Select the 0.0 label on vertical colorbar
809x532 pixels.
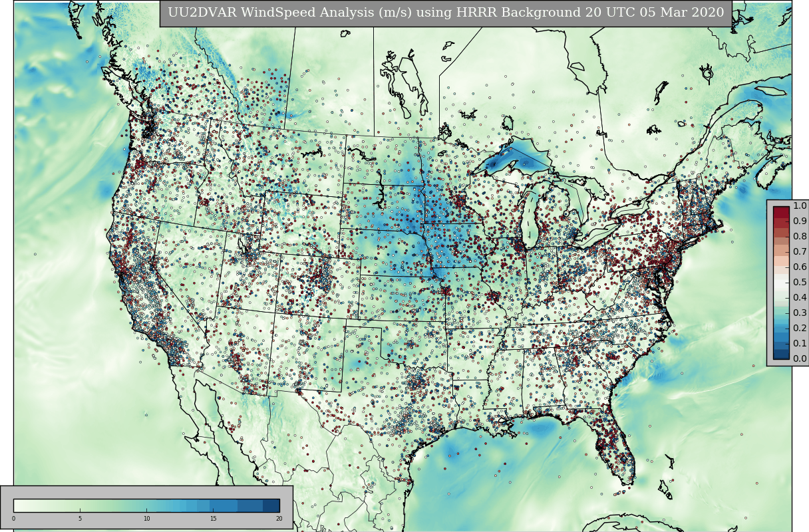800,358
